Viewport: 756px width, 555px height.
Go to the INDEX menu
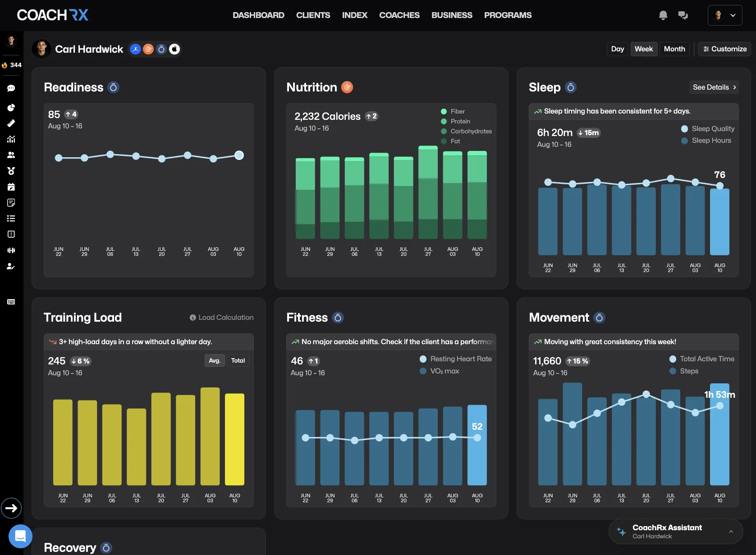point(355,15)
